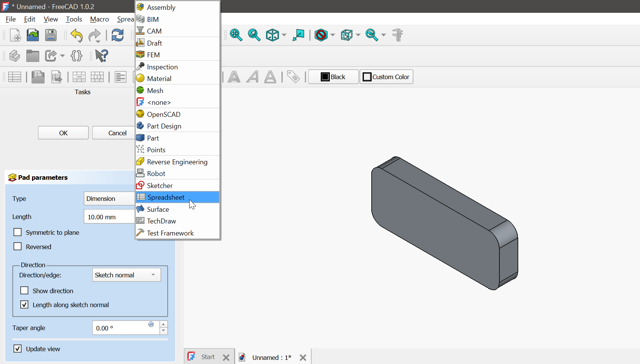Open the Tools menu
The width and height of the screenshot is (640, 364).
point(74,19)
